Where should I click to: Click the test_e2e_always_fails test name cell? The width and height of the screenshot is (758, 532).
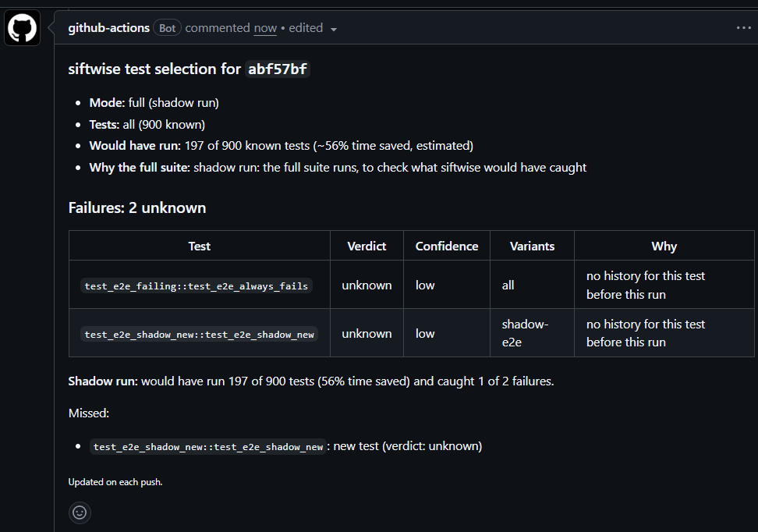[197, 286]
